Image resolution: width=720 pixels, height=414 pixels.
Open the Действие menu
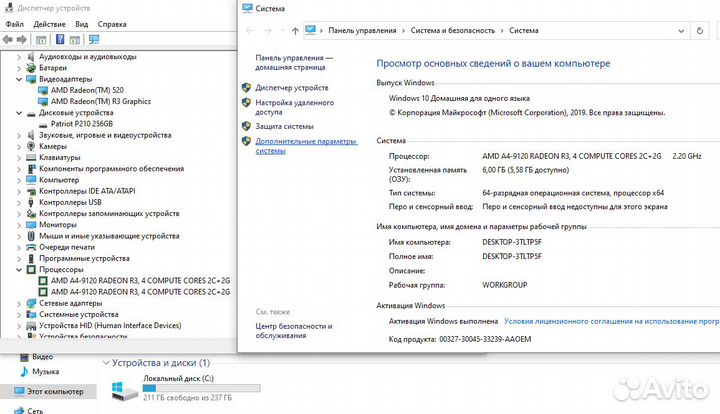click(x=49, y=24)
